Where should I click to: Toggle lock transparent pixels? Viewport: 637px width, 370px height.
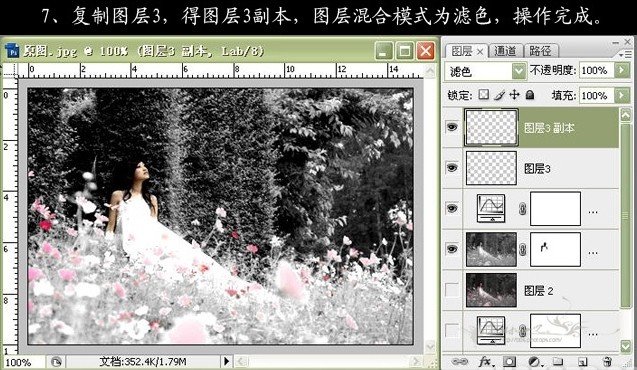483,95
